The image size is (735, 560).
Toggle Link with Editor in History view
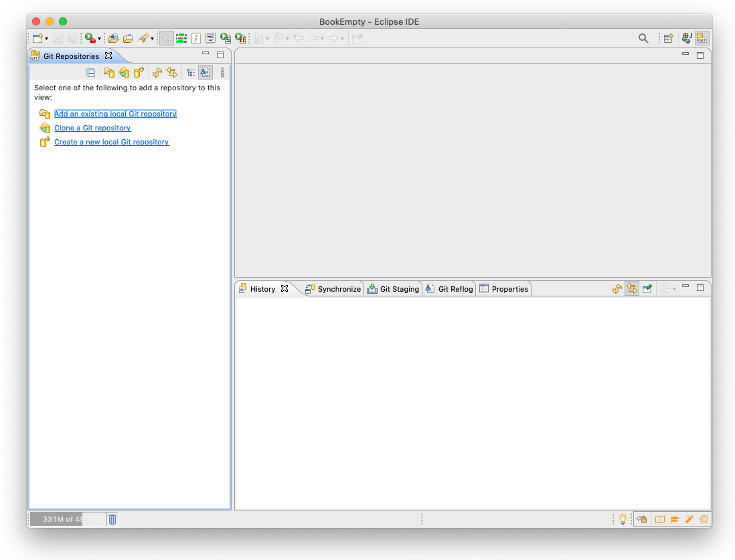tap(632, 289)
